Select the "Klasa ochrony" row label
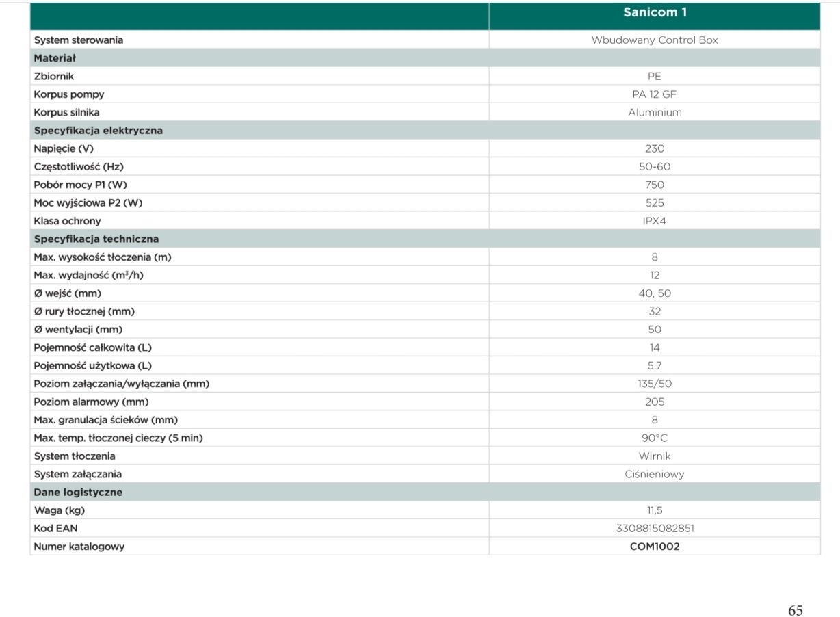The height and width of the screenshot is (617, 840). point(67,221)
